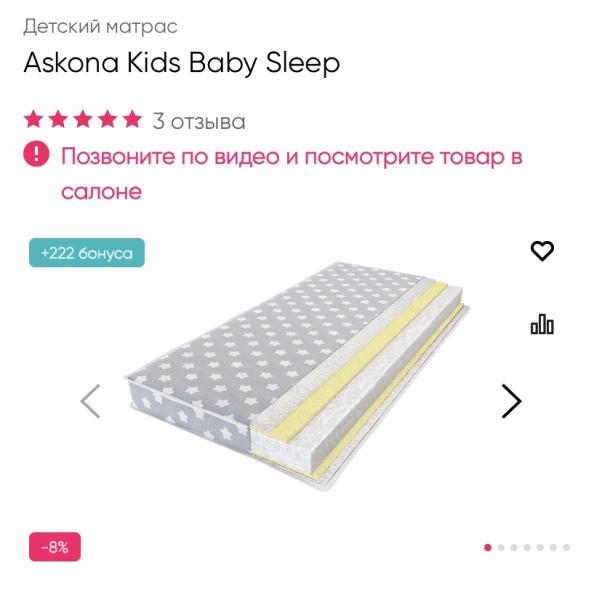Open the 3 отзыва reviews link
Image resolution: width=601 pixels, height=600 pixels.
point(199,121)
